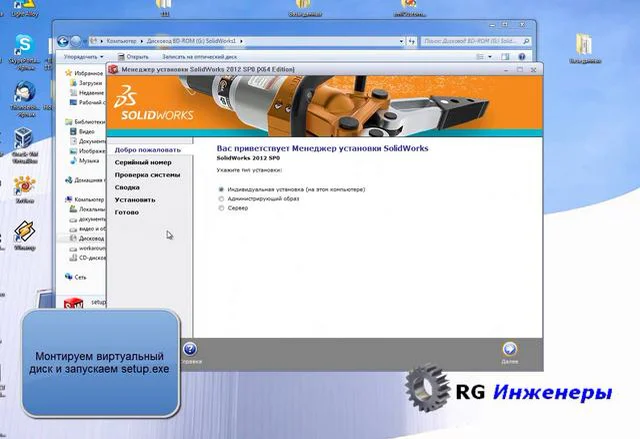The height and width of the screenshot is (439, 640).
Task: Click the change view icon in Explorer
Action: (480, 57)
